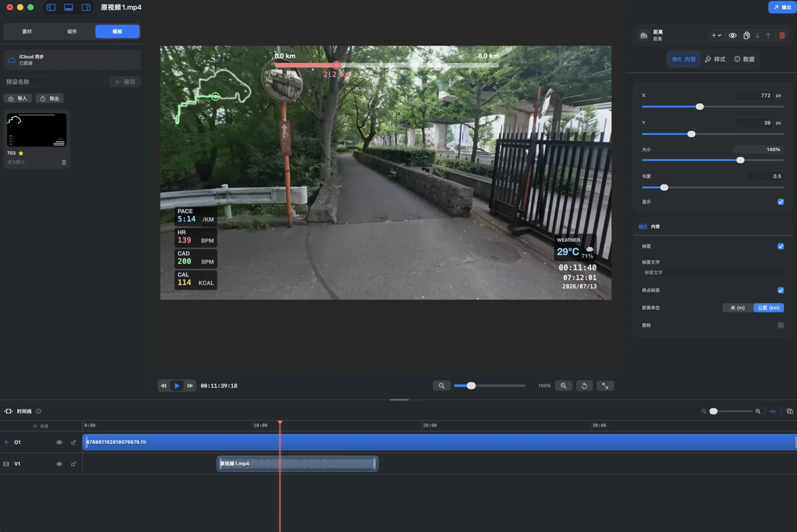Move widget up with up arrow
The image size is (797, 532).
tap(768, 35)
